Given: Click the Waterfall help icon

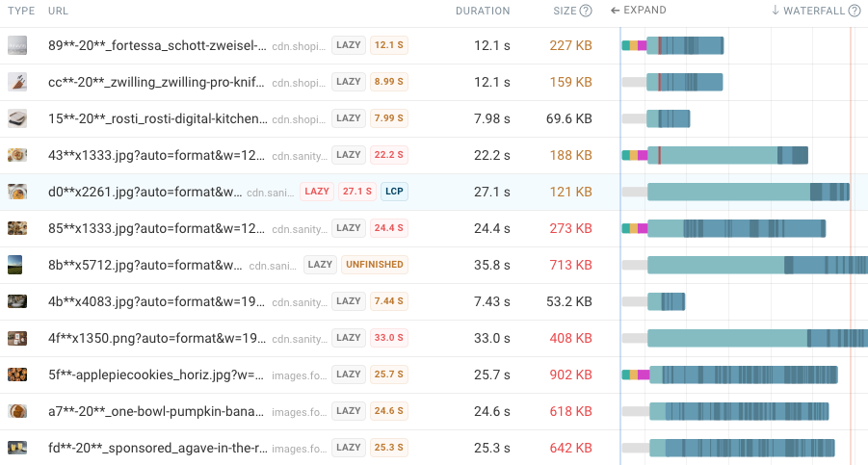Looking at the screenshot, I should (x=854, y=11).
